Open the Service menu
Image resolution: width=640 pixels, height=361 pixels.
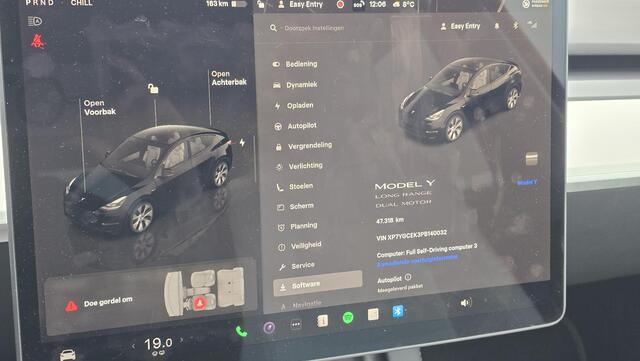coord(297,266)
